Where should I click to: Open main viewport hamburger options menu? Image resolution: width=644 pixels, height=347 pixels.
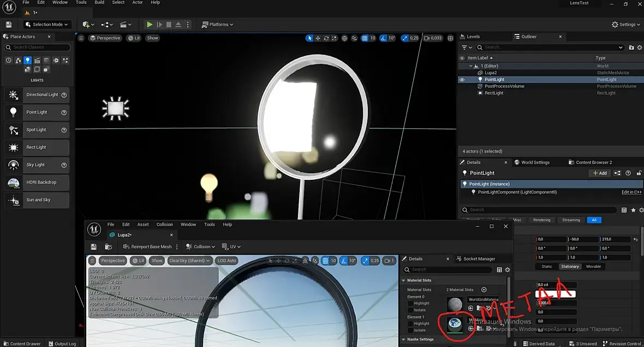click(81, 38)
